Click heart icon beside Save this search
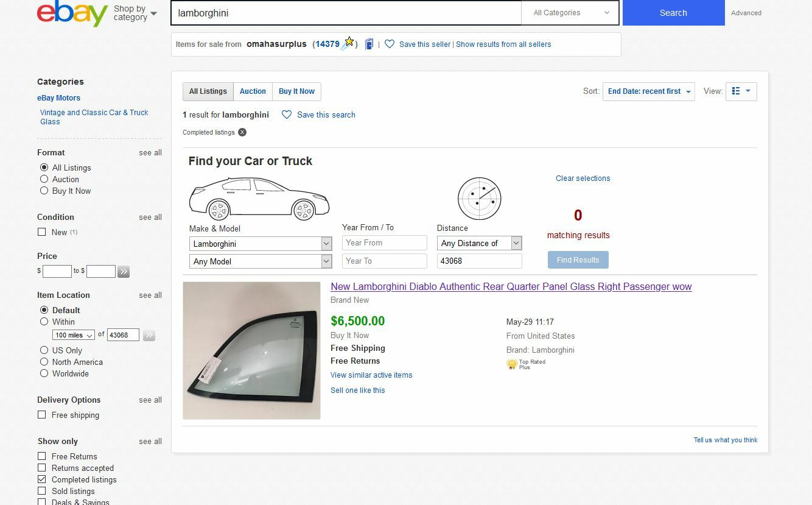Image resolution: width=812 pixels, height=505 pixels. pyautogui.click(x=287, y=115)
